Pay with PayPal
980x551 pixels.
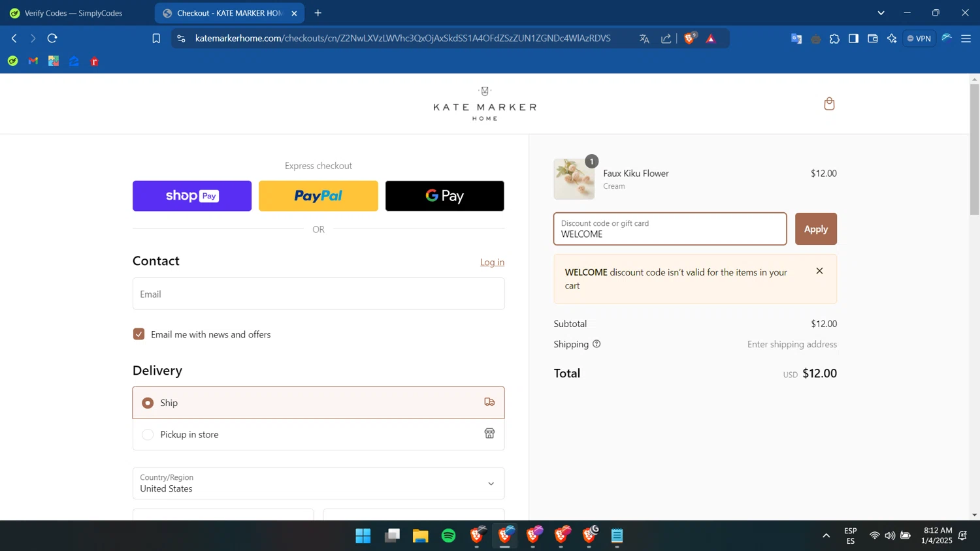[x=318, y=196]
